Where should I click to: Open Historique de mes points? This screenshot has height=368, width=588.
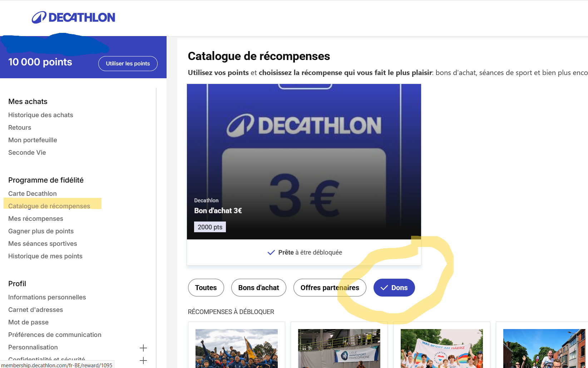[x=45, y=256]
